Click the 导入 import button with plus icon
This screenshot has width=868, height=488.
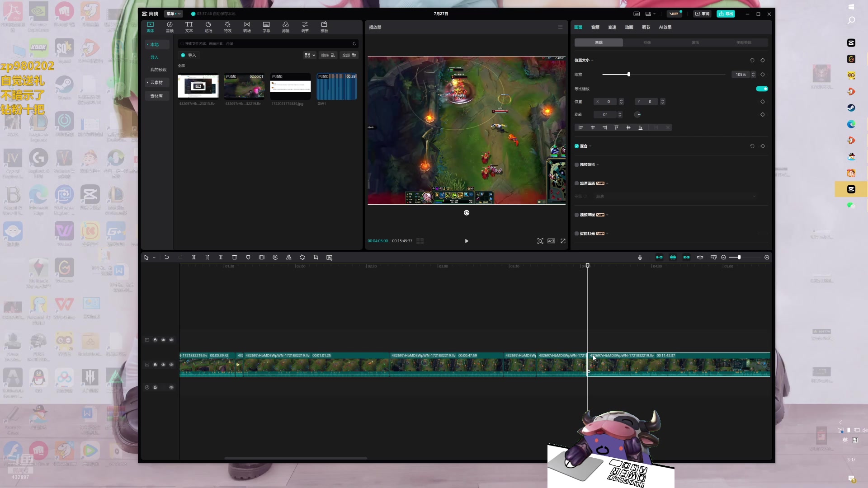tap(189, 55)
